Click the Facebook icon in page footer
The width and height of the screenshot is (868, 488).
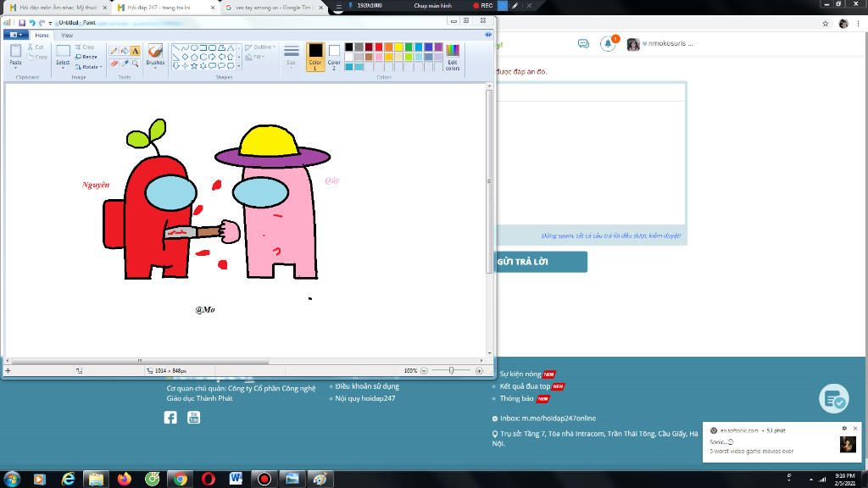(170, 417)
